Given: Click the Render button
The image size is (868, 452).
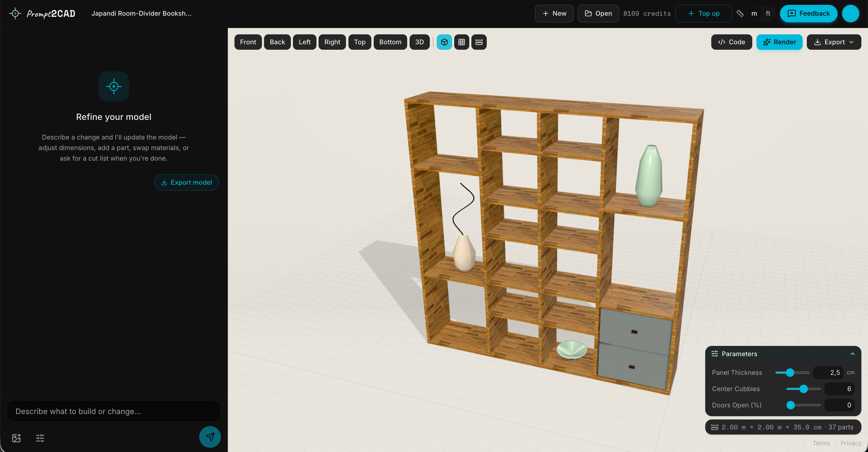Looking at the screenshot, I should tap(779, 42).
